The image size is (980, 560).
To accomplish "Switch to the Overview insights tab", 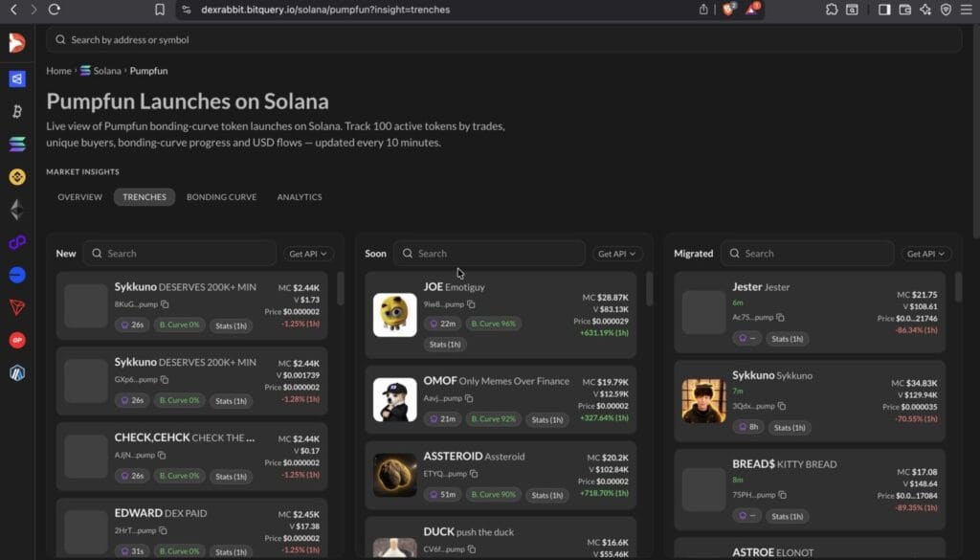I will tap(79, 197).
